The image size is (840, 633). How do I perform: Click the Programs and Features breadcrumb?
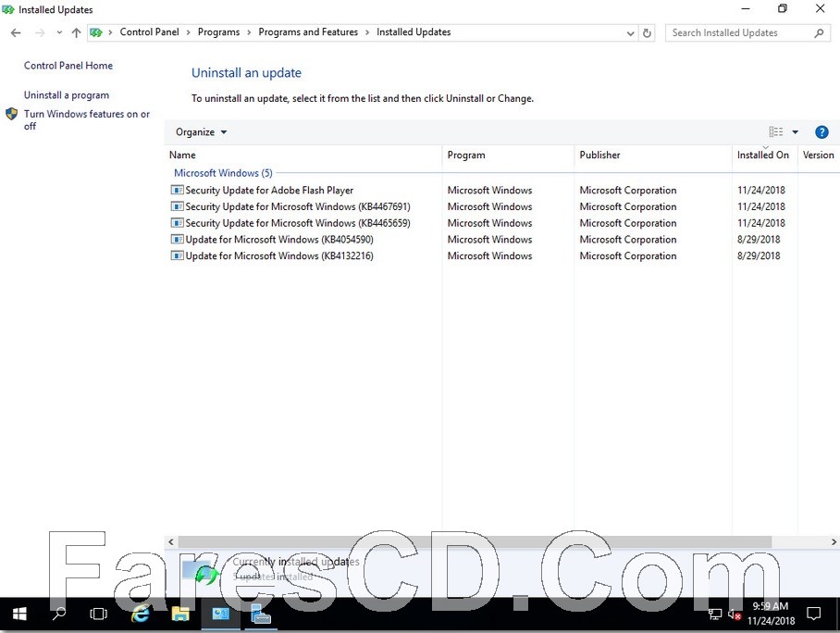[308, 32]
